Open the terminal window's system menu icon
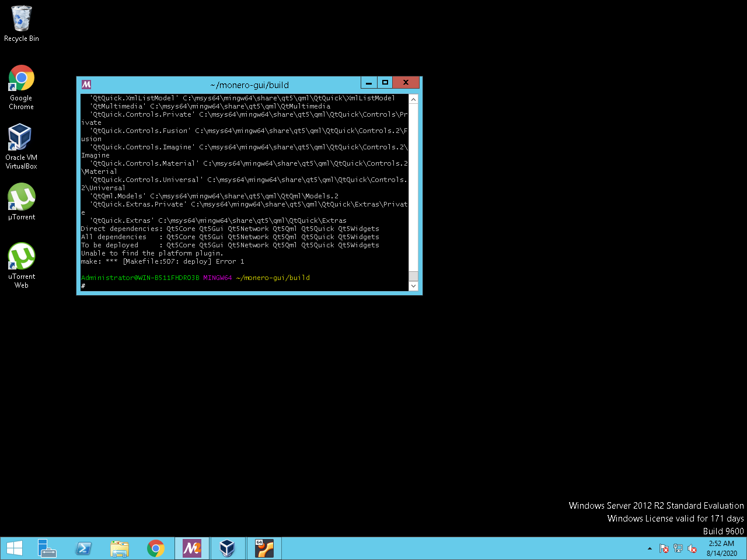 click(x=86, y=85)
